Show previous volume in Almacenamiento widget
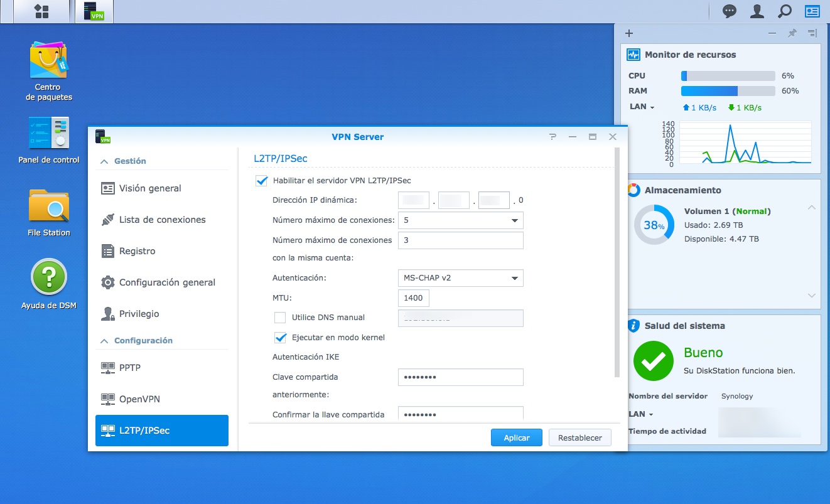 tap(811, 208)
